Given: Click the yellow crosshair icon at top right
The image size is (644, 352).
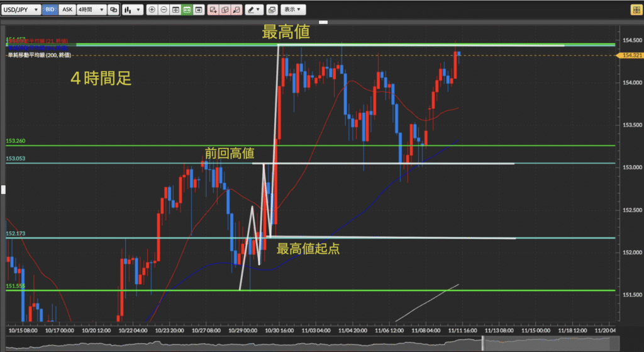Looking at the screenshot, I should [636, 10].
